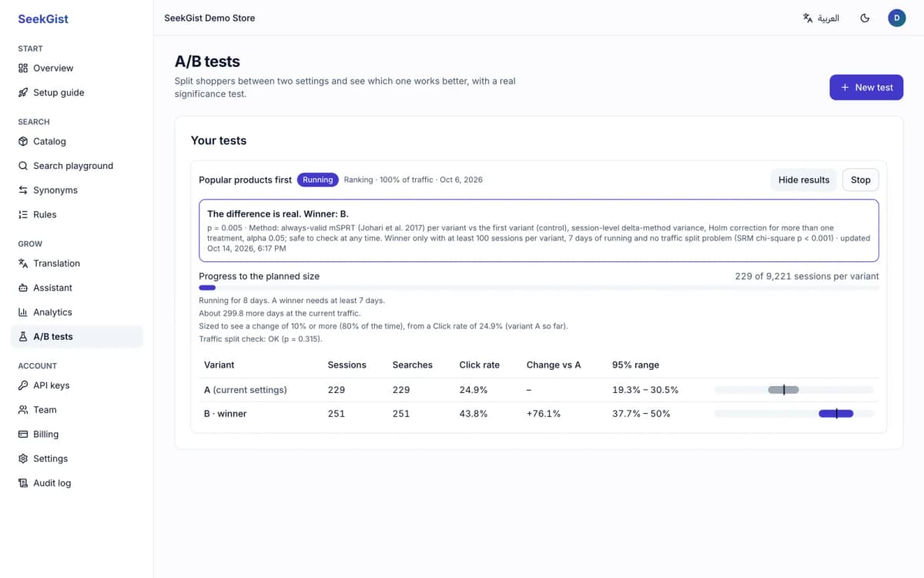Viewport: 924px width, 578px height.
Task: Open the Analytics chart icon
Action: coord(23,312)
